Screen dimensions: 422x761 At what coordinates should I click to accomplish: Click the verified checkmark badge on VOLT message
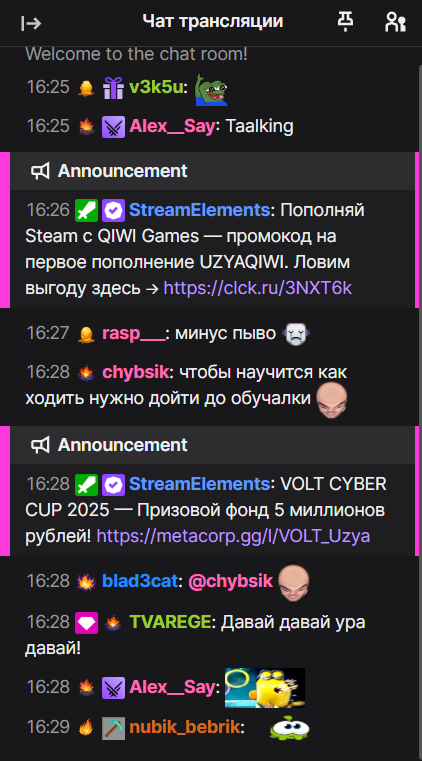tap(114, 484)
